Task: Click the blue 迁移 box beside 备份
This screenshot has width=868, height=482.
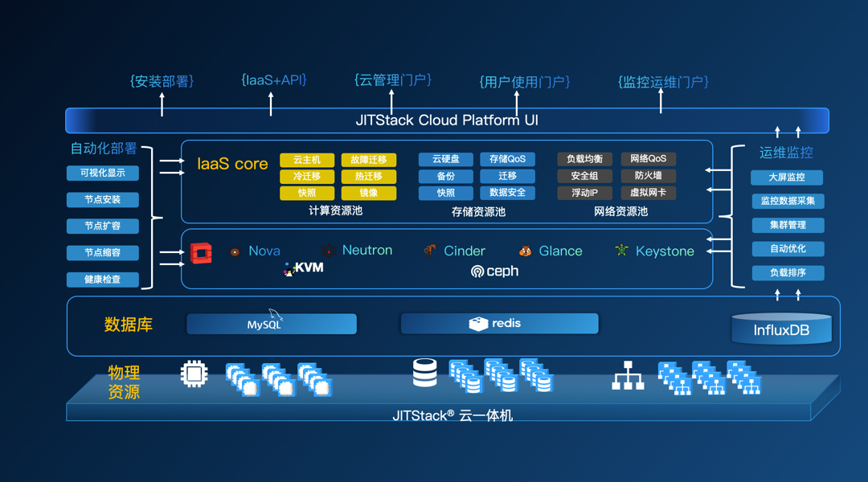Action: pyautogui.click(x=508, y=176)
